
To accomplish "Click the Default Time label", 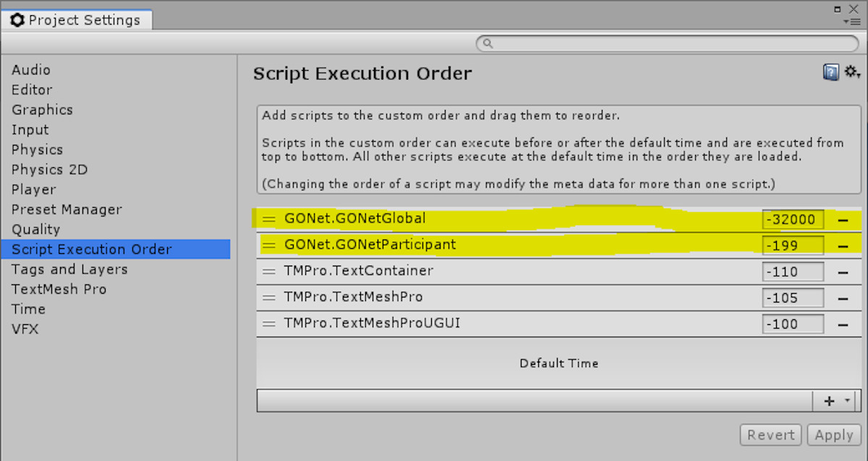I will [558, 363].
